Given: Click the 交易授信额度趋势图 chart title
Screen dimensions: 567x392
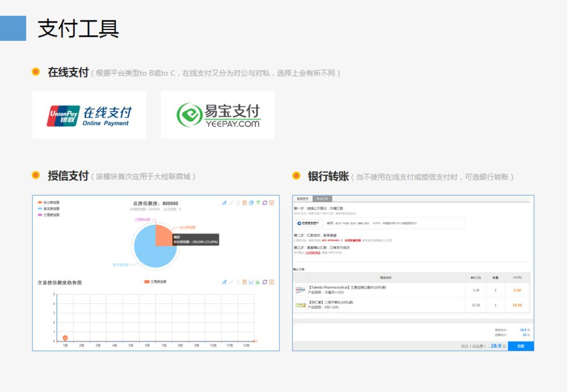Looking at the screenshot, I should [x=60, y=283].
